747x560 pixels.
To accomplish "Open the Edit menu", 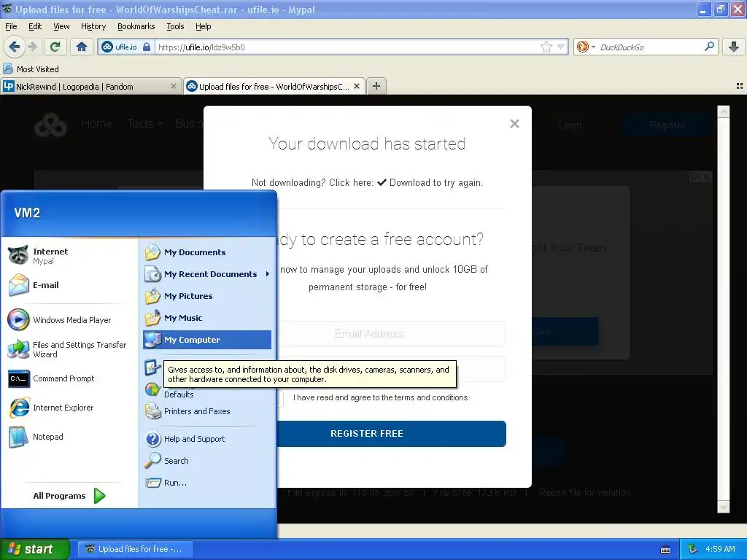I will (x=35, y=26).
